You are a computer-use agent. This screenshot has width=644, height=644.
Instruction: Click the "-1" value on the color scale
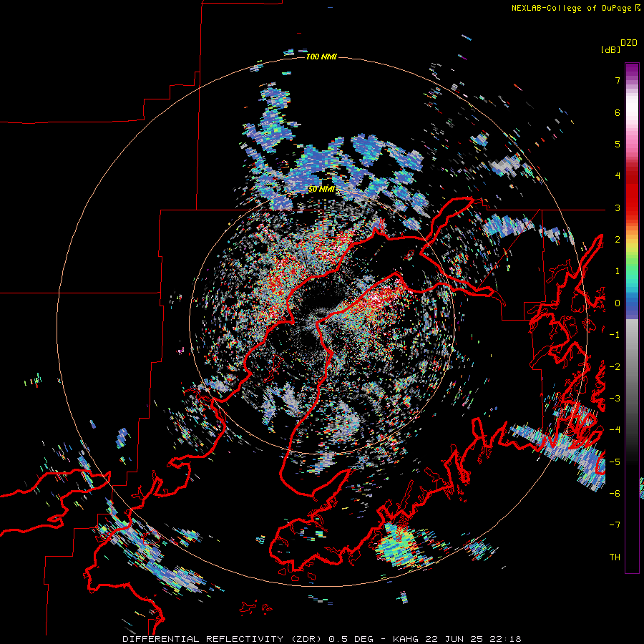click(x=615, y=335)
